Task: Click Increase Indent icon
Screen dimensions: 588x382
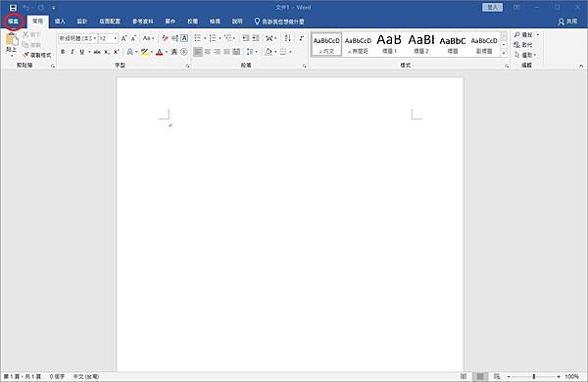Action: [256, 38]
